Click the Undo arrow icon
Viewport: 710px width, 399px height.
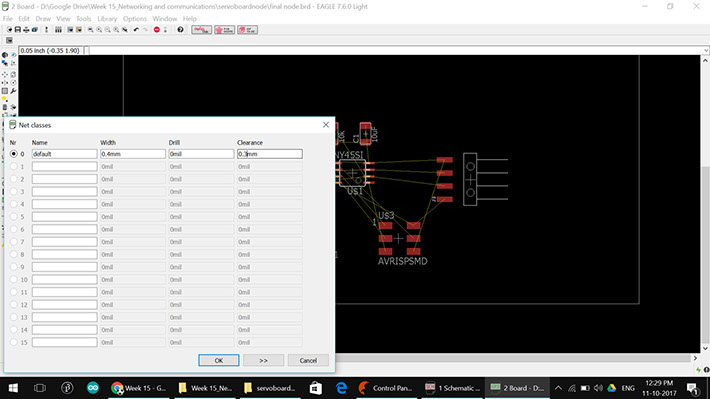coord(136,29)
